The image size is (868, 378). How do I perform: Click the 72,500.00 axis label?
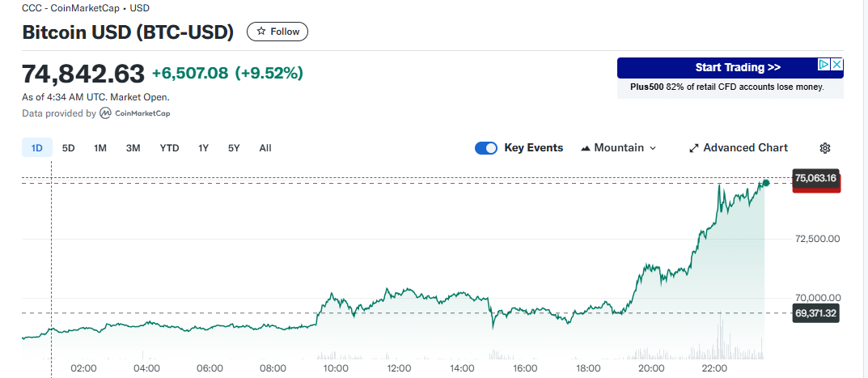click(818, 239)
